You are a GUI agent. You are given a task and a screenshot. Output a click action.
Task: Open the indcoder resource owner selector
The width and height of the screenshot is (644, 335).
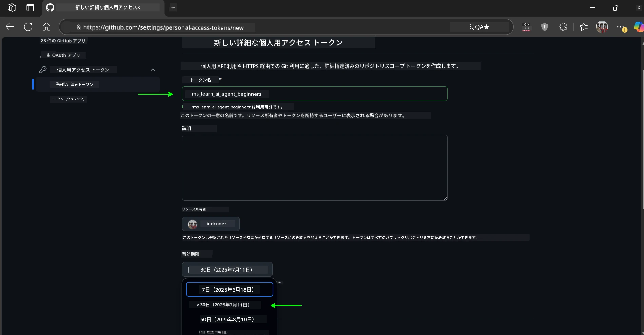coord(210,224)
